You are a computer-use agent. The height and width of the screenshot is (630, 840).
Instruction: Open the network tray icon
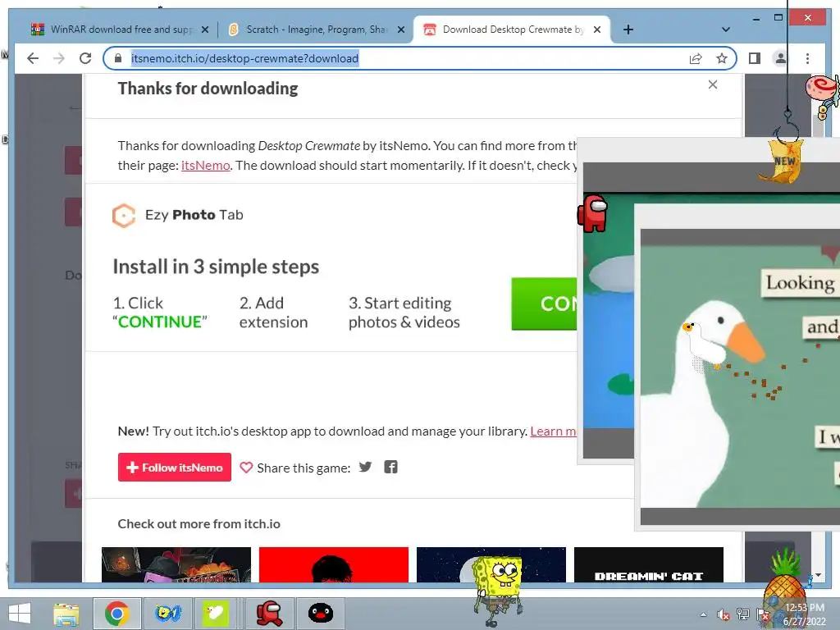pyautogui.click(x=743, y=614)
